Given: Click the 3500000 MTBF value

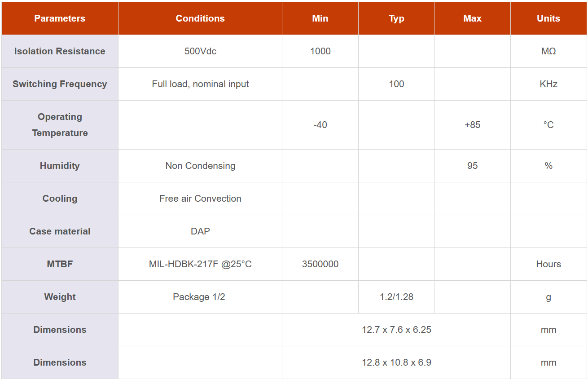Looking at the screenshot, I should 320,264.
